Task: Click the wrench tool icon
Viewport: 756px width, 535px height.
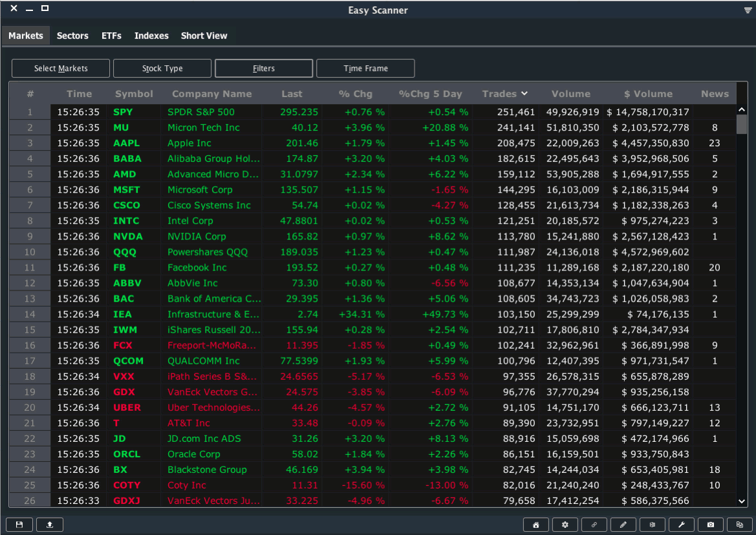Action: click(682, 525)
